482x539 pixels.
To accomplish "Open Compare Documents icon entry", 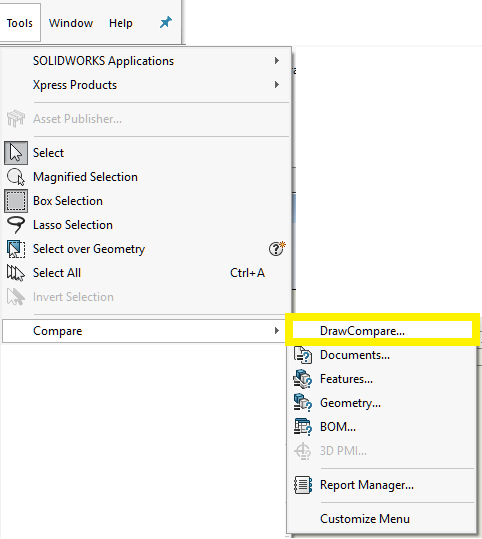I will (303, 355).
